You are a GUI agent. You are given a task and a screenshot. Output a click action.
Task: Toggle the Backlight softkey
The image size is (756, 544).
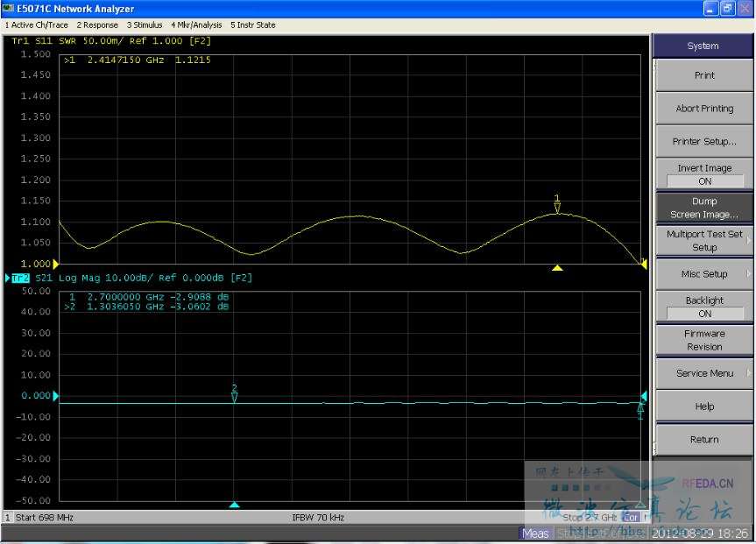pyautogui.click(x=704, y=307)
